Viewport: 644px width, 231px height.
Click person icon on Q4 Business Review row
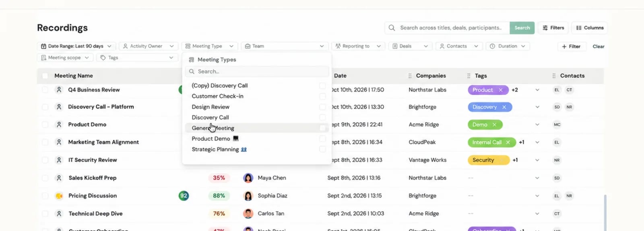click(59, 90)
